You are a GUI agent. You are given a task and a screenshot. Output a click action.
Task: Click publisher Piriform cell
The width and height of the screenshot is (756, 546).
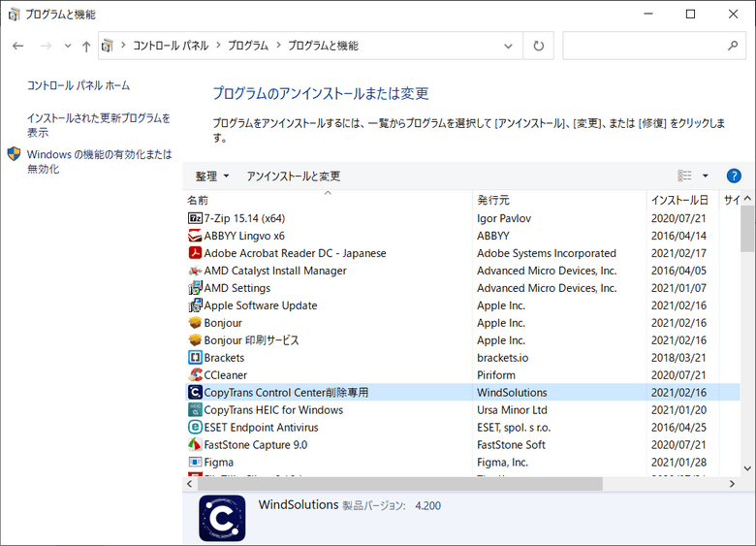[496, 374]
